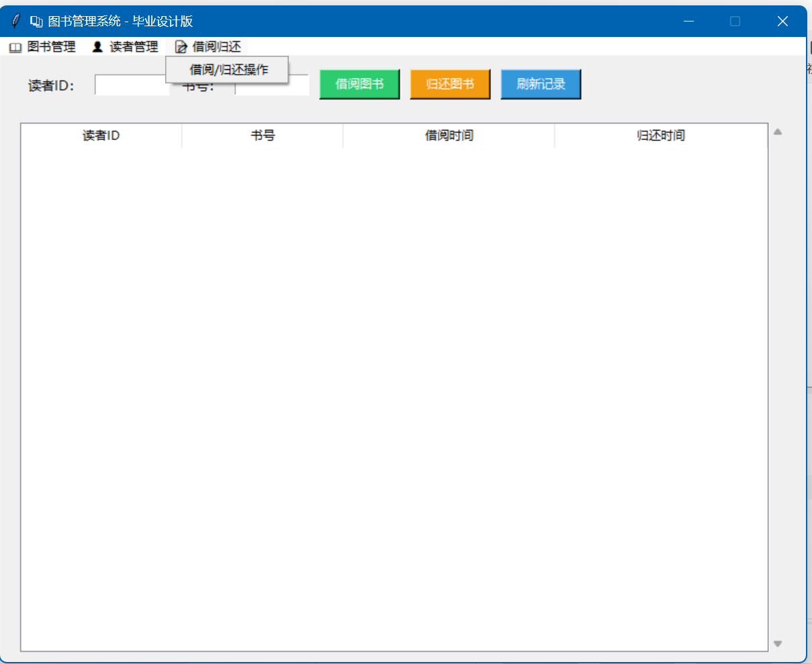Click the scrollbar up arrow

click(778, 132)
